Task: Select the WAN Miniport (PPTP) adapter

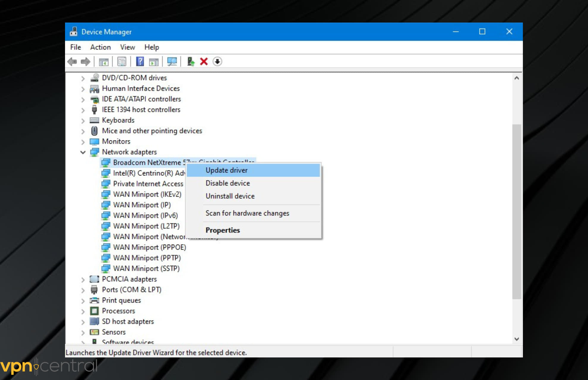Action: (147, 258)
